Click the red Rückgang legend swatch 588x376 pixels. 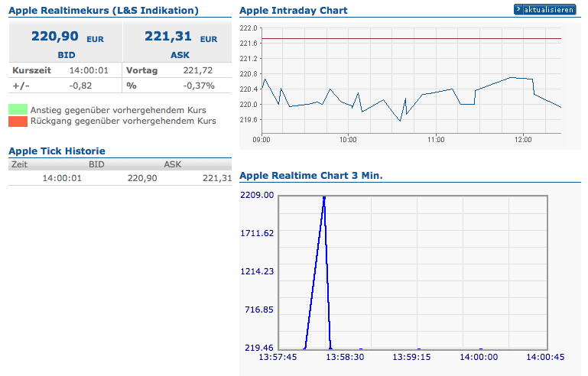tap(18, 121)
